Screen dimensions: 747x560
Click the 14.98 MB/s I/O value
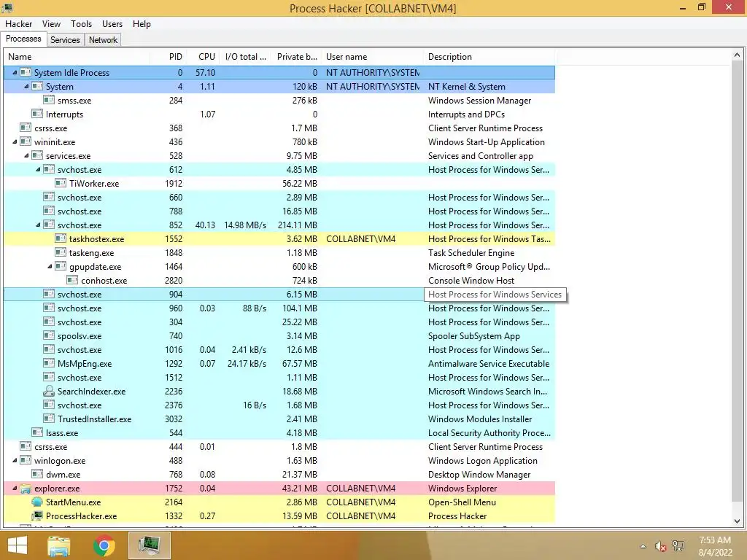[245, 225]
